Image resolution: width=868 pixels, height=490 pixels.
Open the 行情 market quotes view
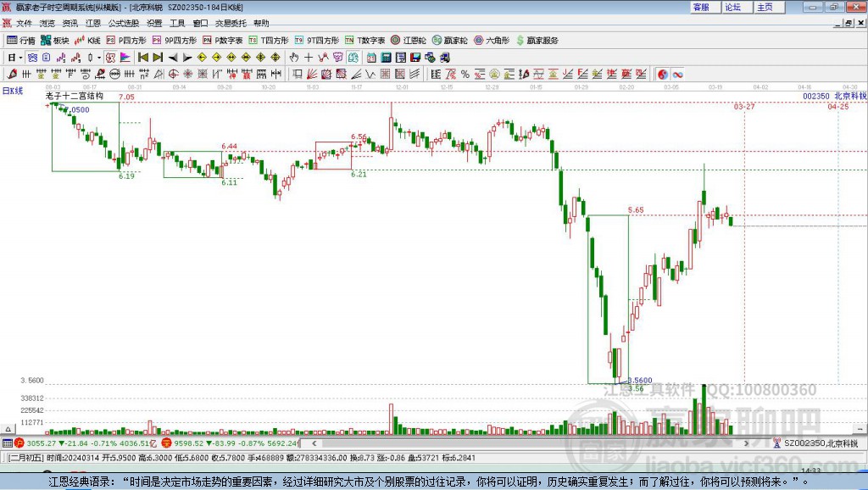[x=20, y=41]
